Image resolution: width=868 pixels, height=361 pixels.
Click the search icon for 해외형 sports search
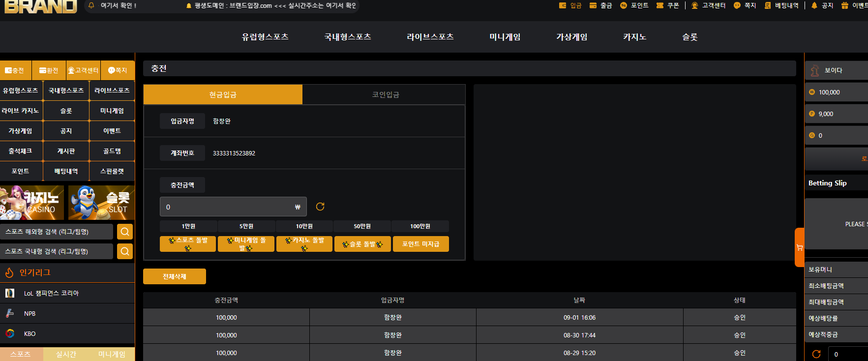point(125,232)
